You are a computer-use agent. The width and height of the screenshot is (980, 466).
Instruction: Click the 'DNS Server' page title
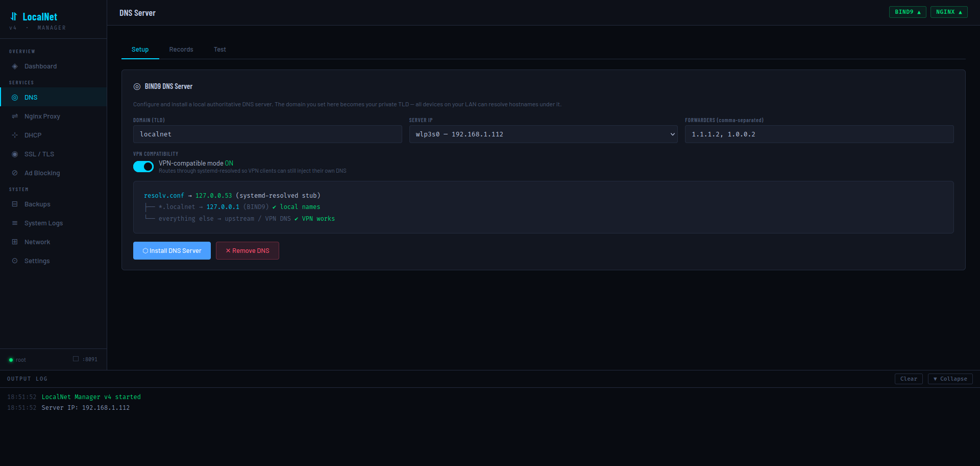(137, 13)
